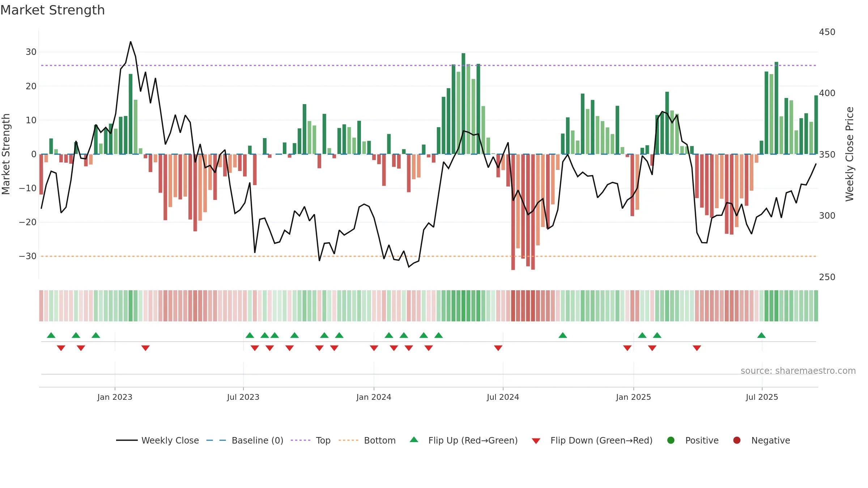This screenshot has height=488, width=868.
Task: Click the 450 price axis tick
Action: click(x=827, y=32)
